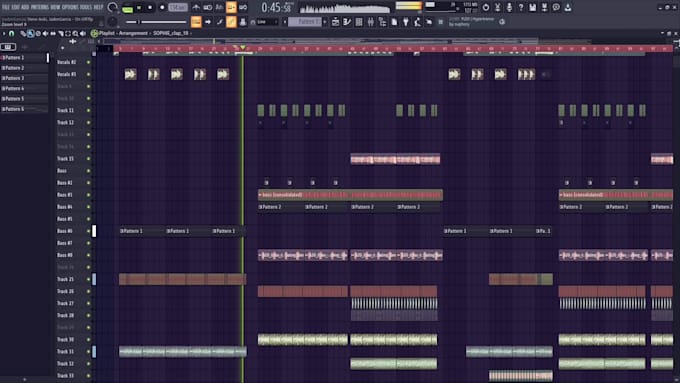The height and width of the screenshot is (383, 680).
Task: Open the OPTIONS menu
Action: pos(70,7)
